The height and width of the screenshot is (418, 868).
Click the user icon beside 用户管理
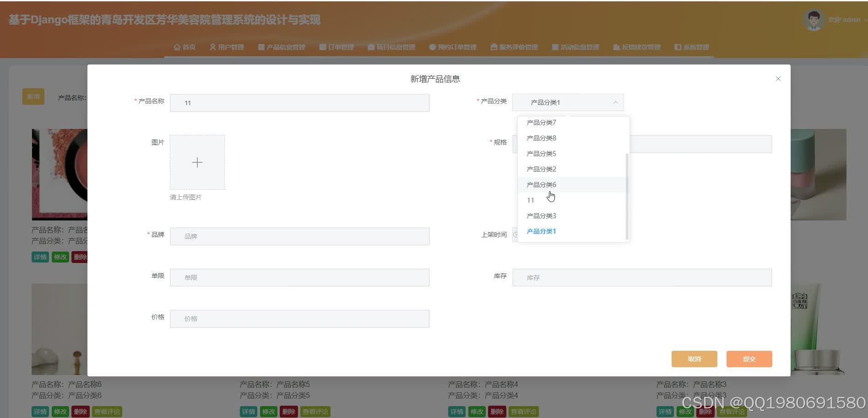[x=213, y=47]
